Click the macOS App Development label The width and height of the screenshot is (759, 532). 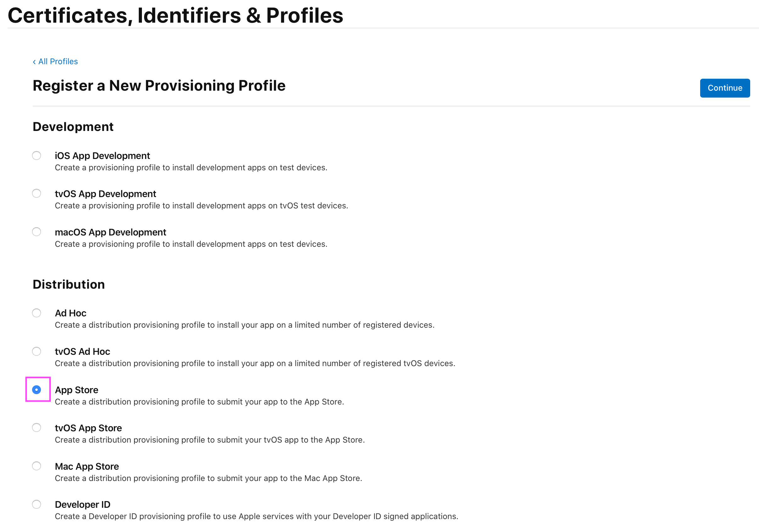pyautogui.click(x=110, y=232)
